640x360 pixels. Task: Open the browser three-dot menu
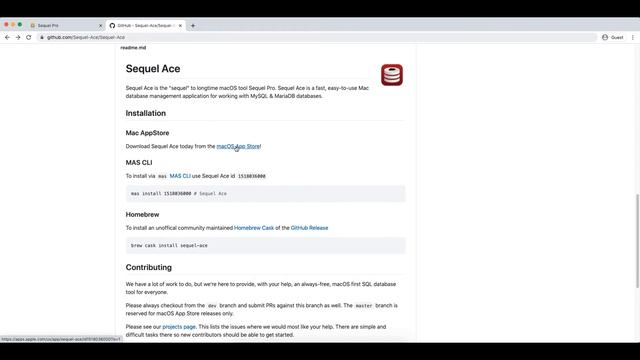click(633, 37)
